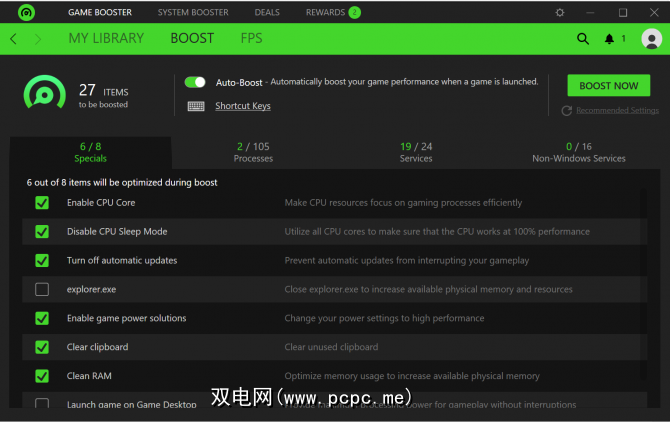Open the Deals menu
Image resolution: width=670 pixels, height=422 pixels.
(x=267, y=12)
